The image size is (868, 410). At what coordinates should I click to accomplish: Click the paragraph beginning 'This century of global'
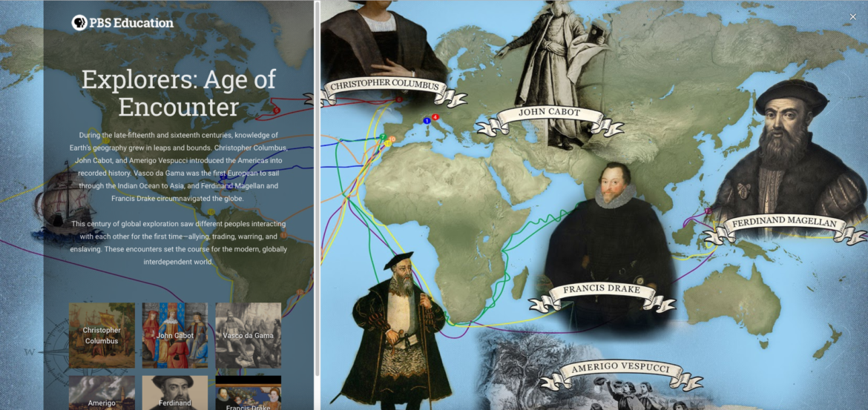[178, 243]
